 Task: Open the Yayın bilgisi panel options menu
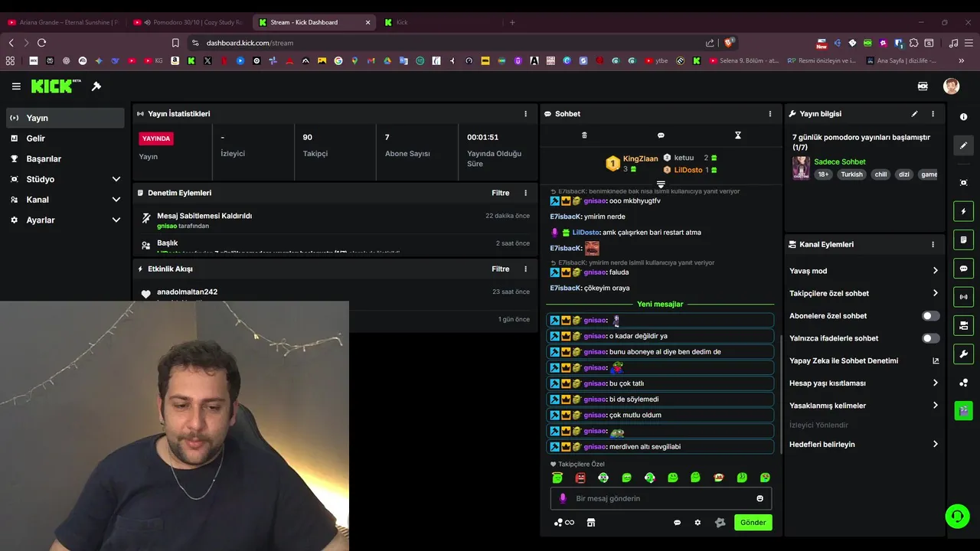coord(933,114)
